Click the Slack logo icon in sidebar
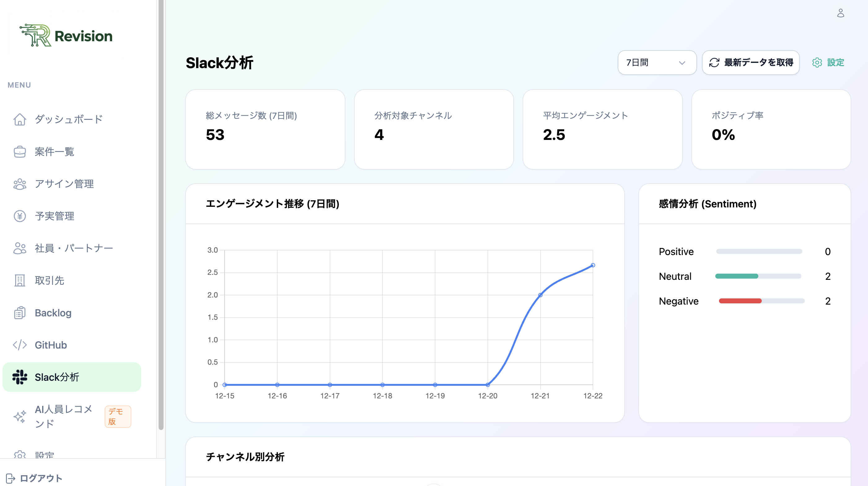This screenshot has height=486, width=868. 20,377
